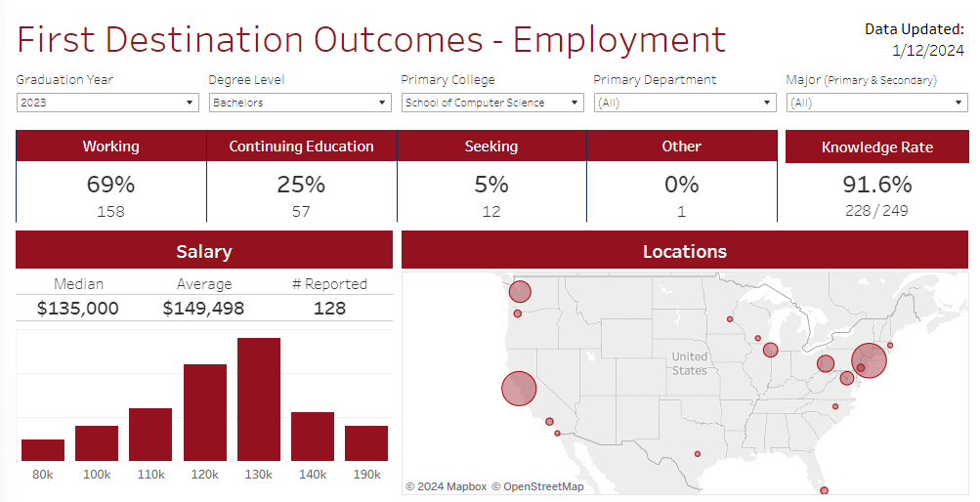Click the Washington DC area bubble

point(847,378)
